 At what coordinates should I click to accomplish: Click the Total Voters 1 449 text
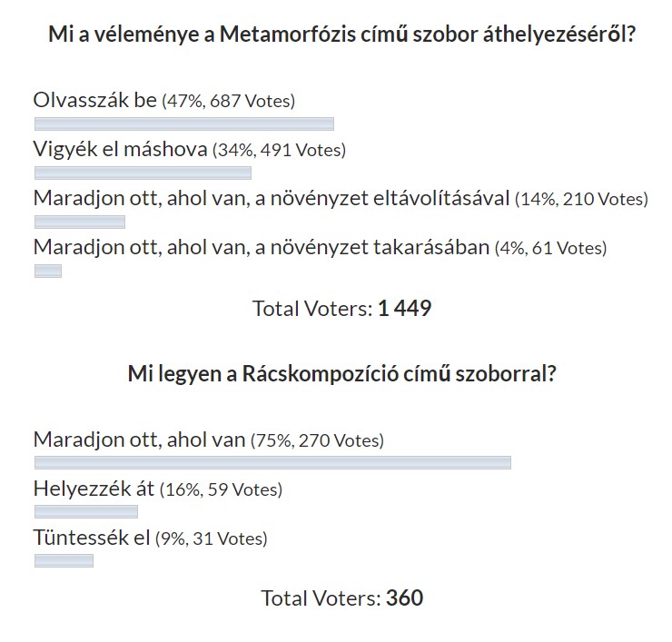(x=342, y=309)
